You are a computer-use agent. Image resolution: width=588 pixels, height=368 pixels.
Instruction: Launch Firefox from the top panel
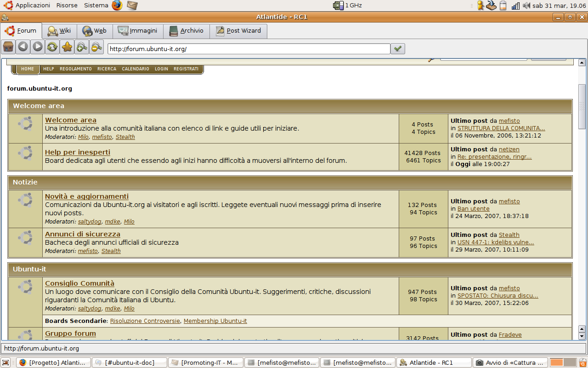(x=117, y=5)
